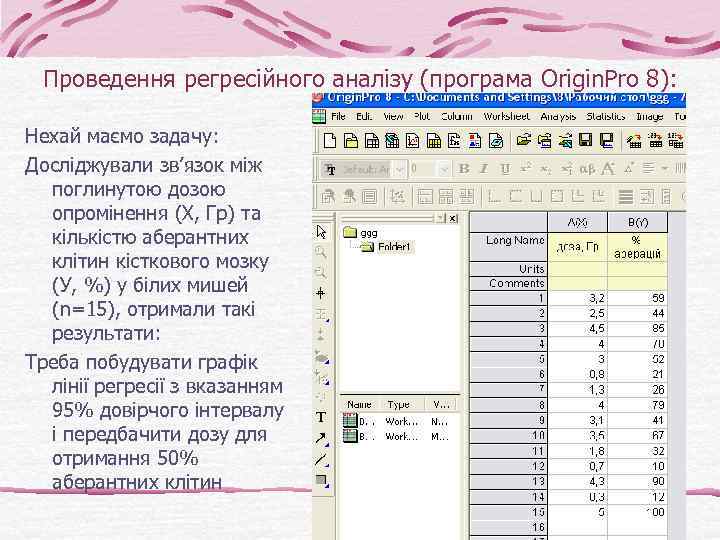The height and width of the screenshot is (540, 720).
Task: Toggle Underline formatting button
Action: (x=505, y=169)
